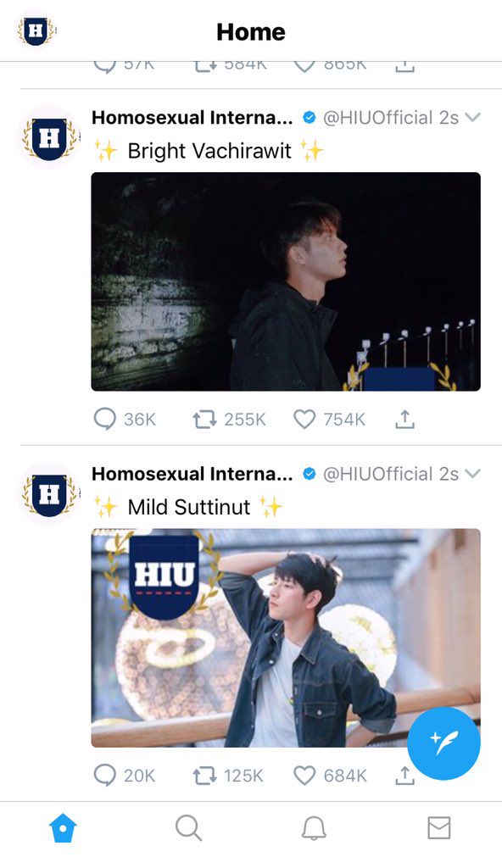Share the Bright Vachirawit tweet
Screen dimensions: 502x868
[x=405, y=419]
